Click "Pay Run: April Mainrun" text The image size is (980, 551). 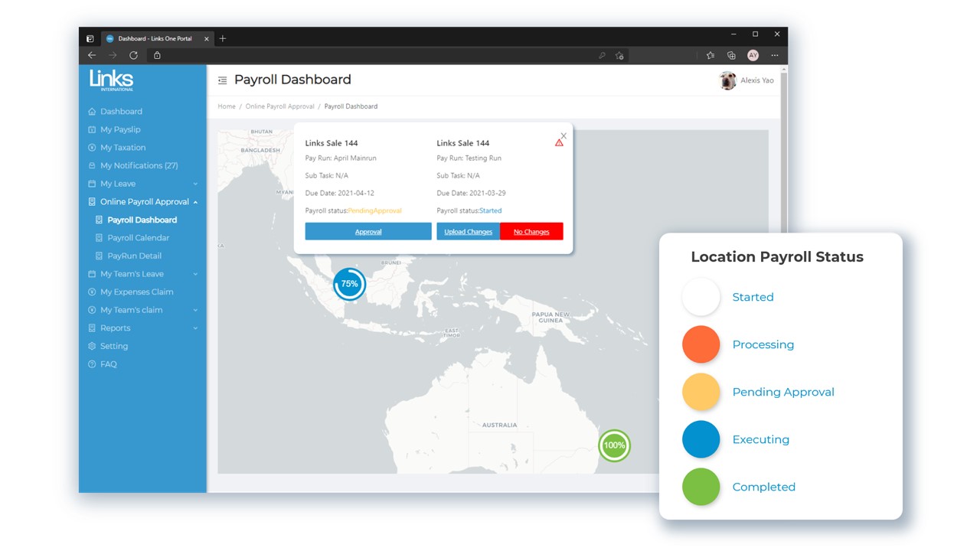click(341, 158)
